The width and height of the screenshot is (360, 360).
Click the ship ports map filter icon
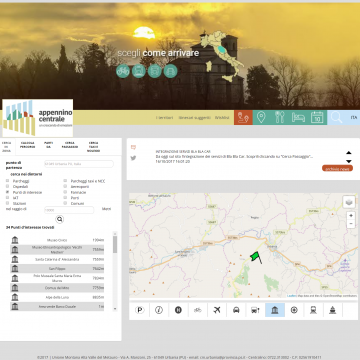coord(333,310)
